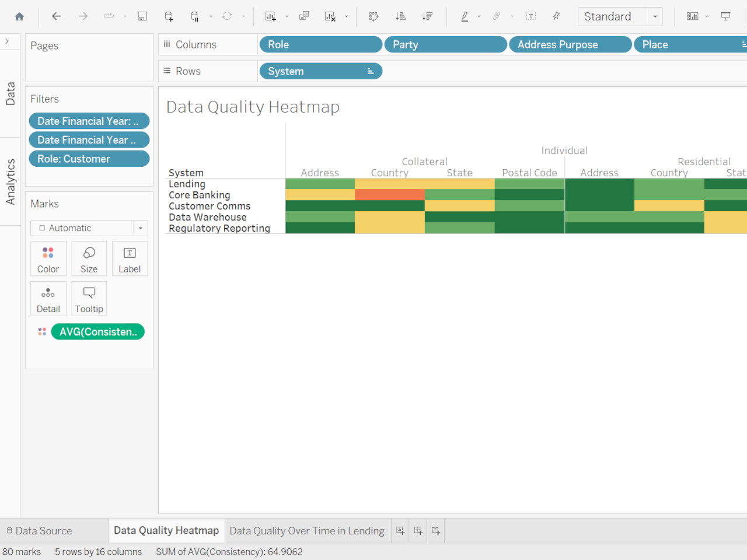This screenshot has height=560, width=747.
Task: Click the Duplicate Sheet icon
Action: [304, 16]
